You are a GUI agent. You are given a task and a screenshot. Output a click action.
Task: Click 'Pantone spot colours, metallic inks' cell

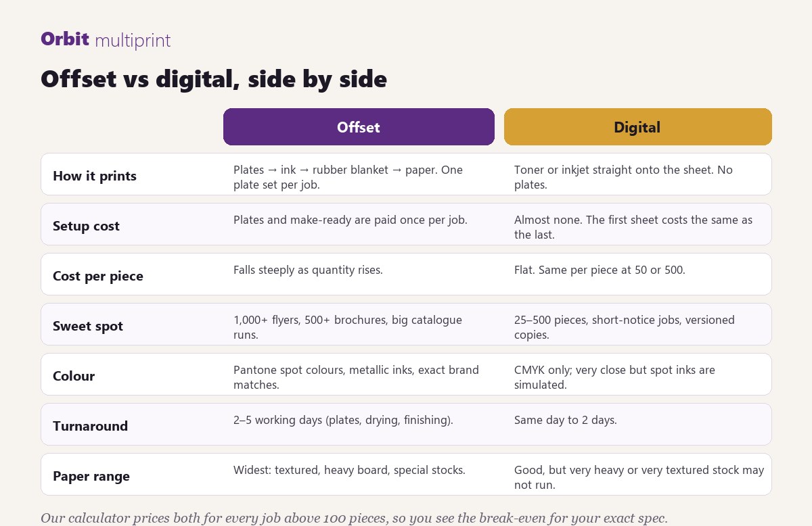click(356, 377)
